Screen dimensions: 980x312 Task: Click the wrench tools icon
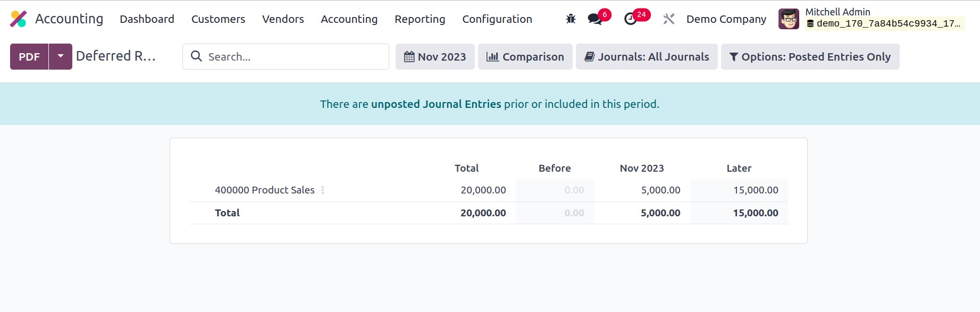pyautogui.click(x=668, y=19)
